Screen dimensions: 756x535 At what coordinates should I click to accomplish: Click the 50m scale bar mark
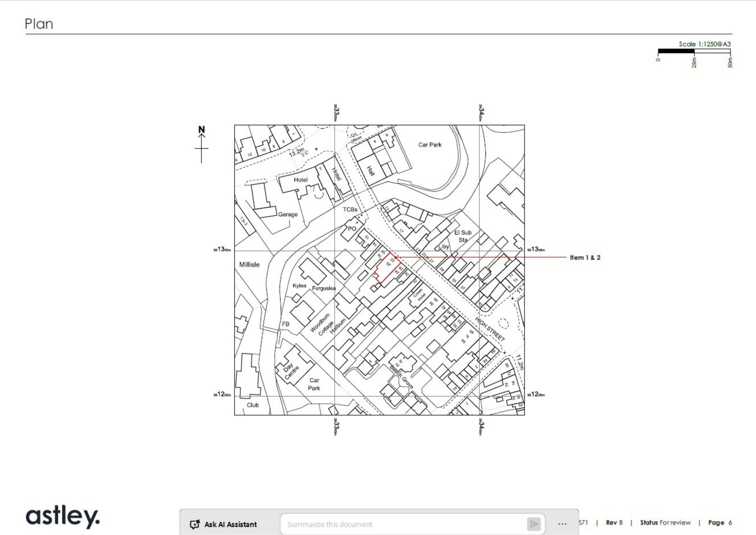730,63
